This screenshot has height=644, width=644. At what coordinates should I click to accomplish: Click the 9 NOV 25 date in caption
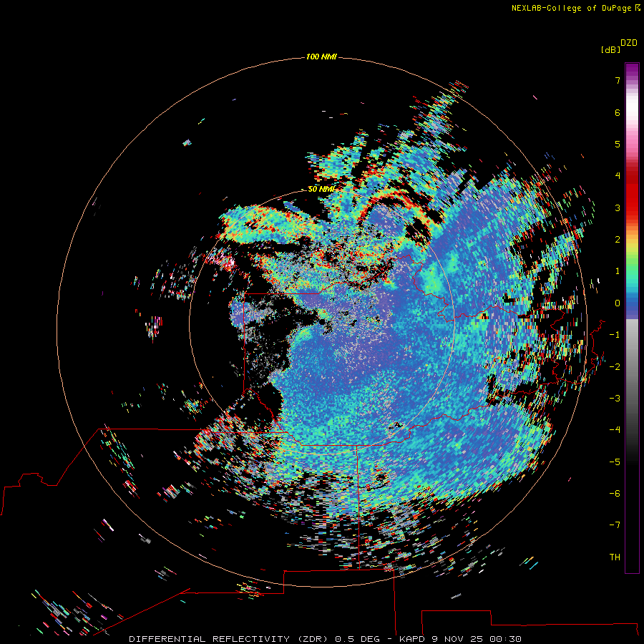point(458,639)
